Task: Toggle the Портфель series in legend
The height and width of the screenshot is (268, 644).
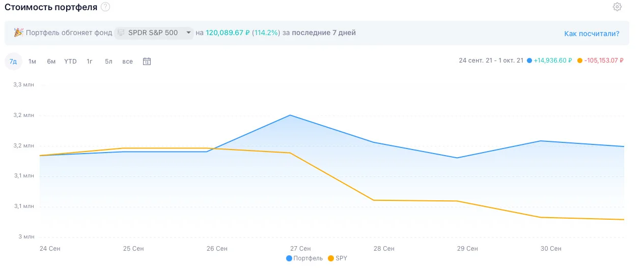Action: [304, 258]
